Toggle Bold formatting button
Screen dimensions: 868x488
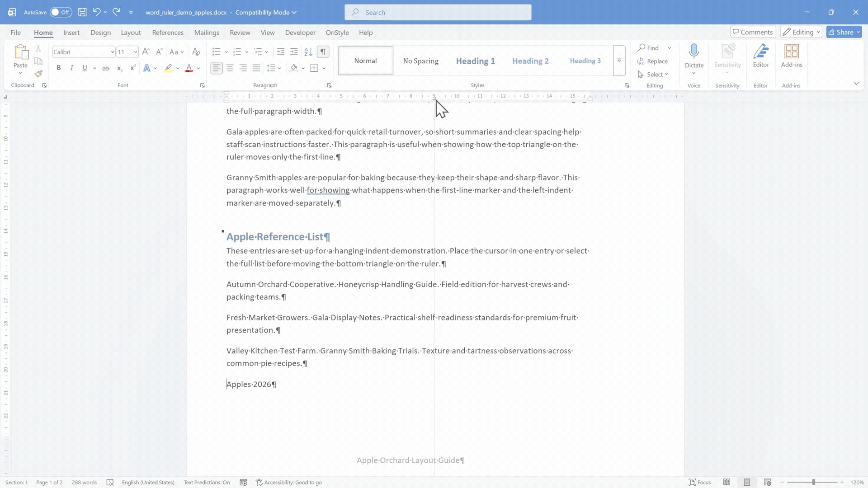pyautogui.click(x=58, y=68)
